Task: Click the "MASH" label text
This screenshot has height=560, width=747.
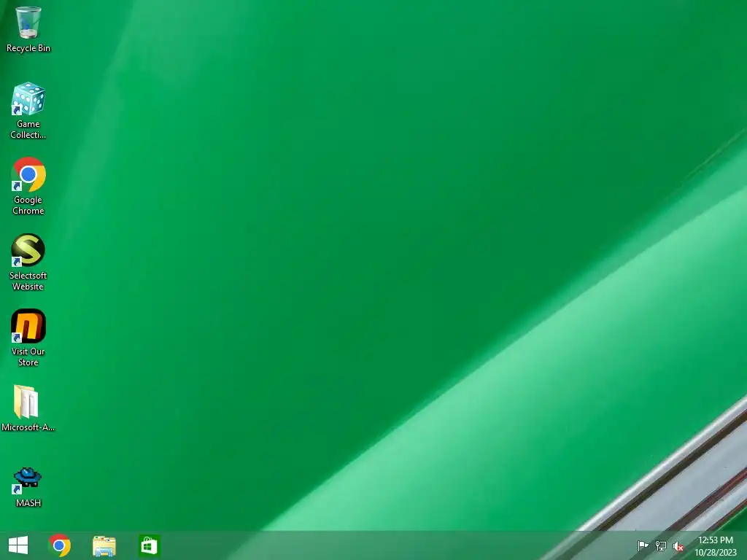Action: pyautogui.click(x=28, y=503)
